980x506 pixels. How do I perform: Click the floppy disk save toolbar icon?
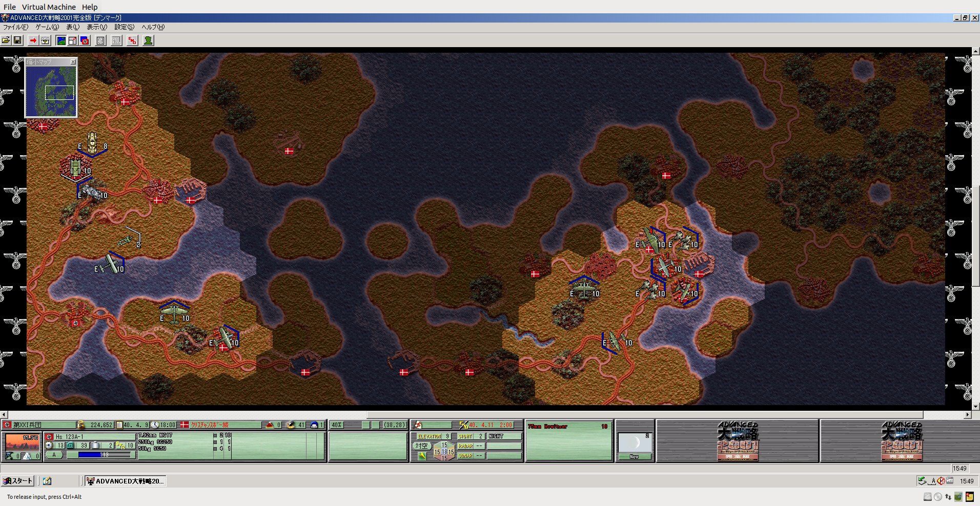(x=17, y=40)
